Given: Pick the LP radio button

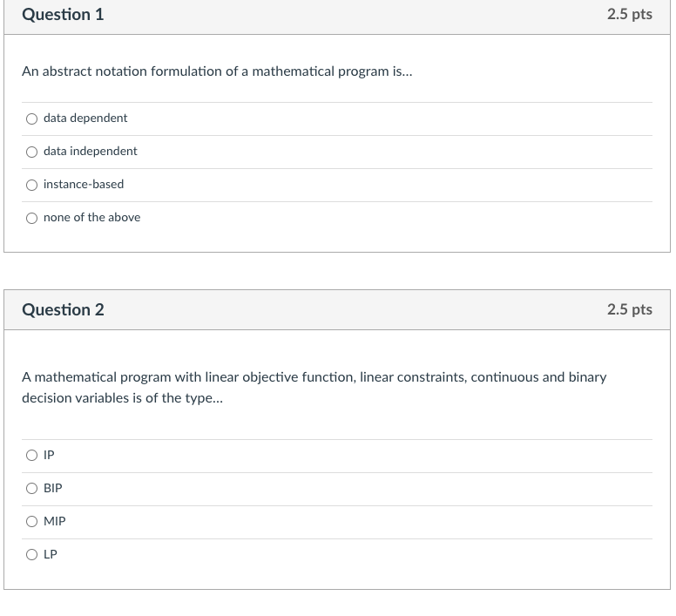Looking at the screenshot, I should pos(31,554).
